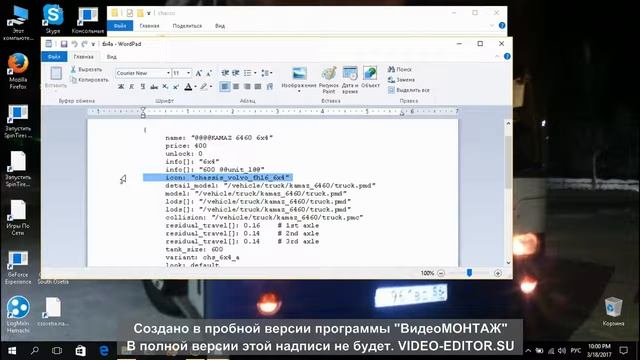This screenshot has width=640, height=360.
Task: Switch to the WordPad Главная tab
Action: coord(84,57)
